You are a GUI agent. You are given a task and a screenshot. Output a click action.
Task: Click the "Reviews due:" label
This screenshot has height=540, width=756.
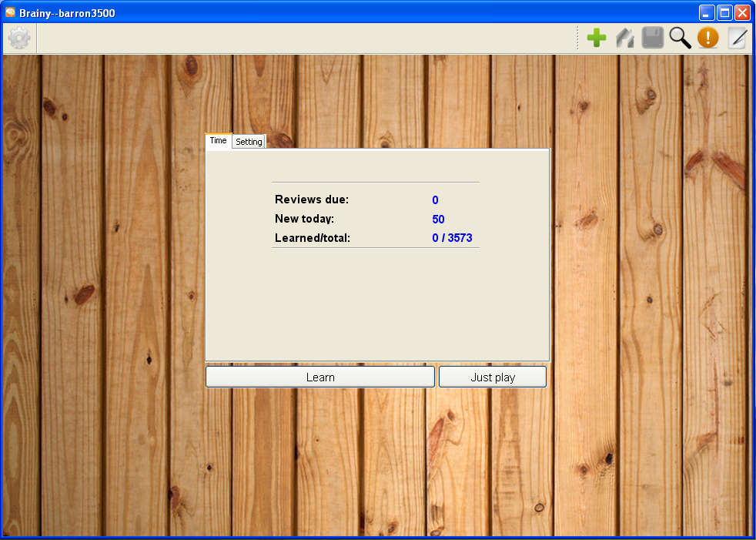[312, 200]
